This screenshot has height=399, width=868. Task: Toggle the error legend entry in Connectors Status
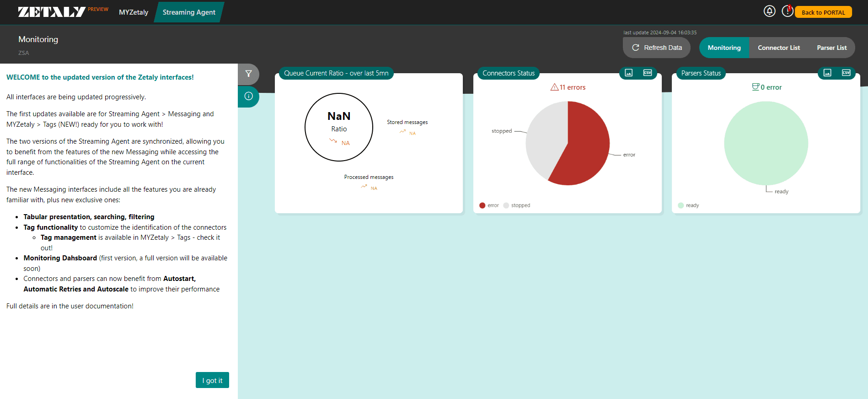point(489,205)
